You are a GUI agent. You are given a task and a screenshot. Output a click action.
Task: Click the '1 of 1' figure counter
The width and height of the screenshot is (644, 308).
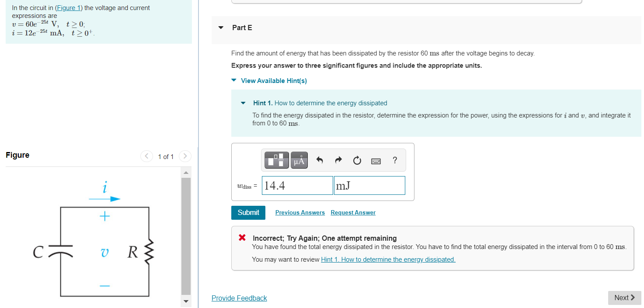166,156
